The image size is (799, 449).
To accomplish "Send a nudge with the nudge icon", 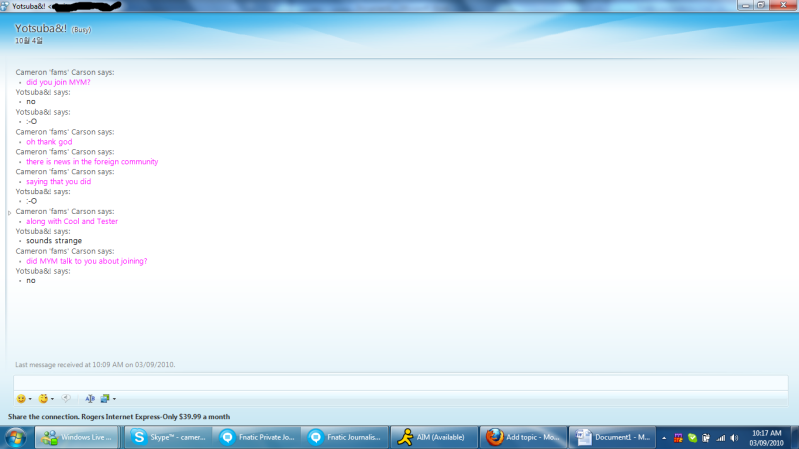I will click(x=66, y=399).
